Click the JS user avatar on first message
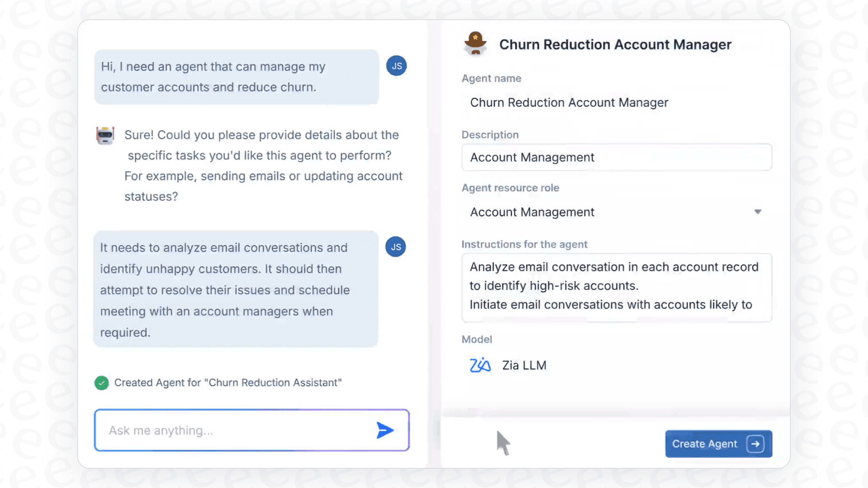Viewport: 868px width, 488px height. (x=396, y=66)
